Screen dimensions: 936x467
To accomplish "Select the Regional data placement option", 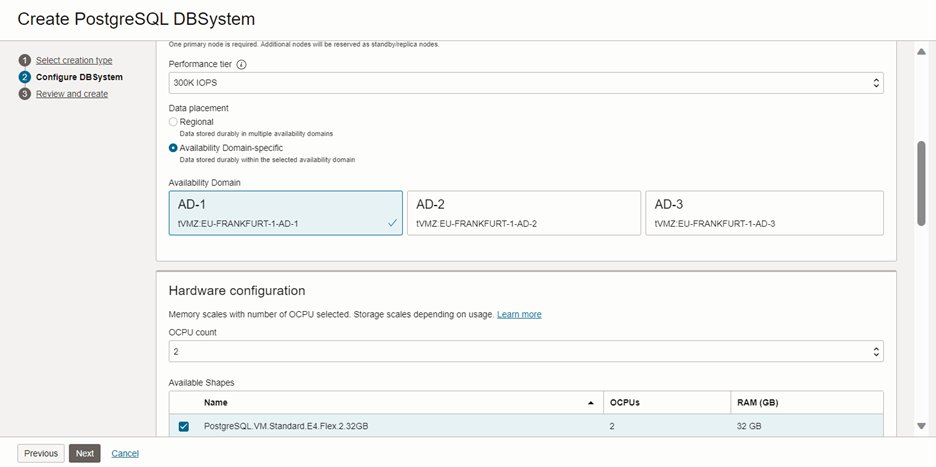I will [x=173, y=122].
